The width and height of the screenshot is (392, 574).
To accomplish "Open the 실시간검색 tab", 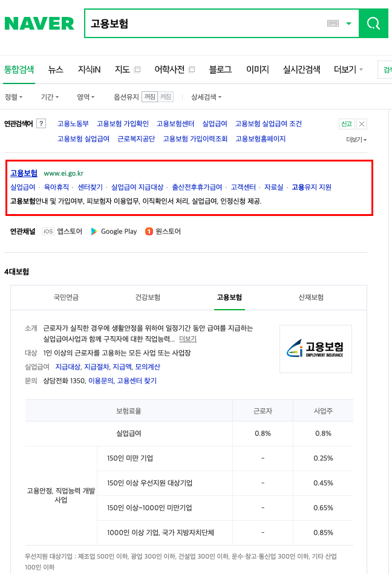I will pos(301,69).
